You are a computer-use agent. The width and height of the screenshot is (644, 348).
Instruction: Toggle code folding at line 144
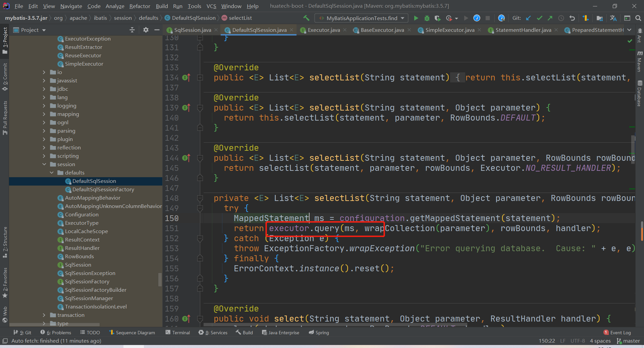tap(200, 158)
